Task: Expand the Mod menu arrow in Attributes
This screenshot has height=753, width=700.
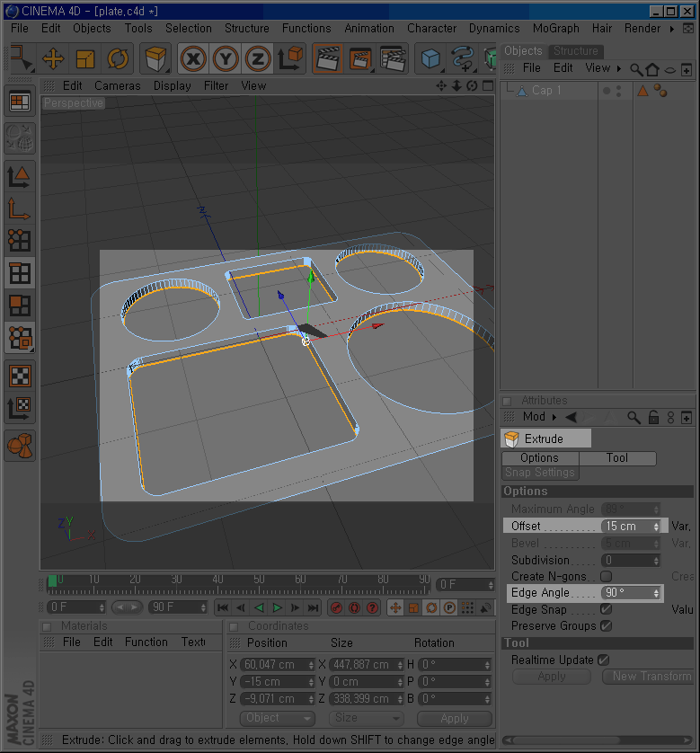Action: (x=554, y=417)
